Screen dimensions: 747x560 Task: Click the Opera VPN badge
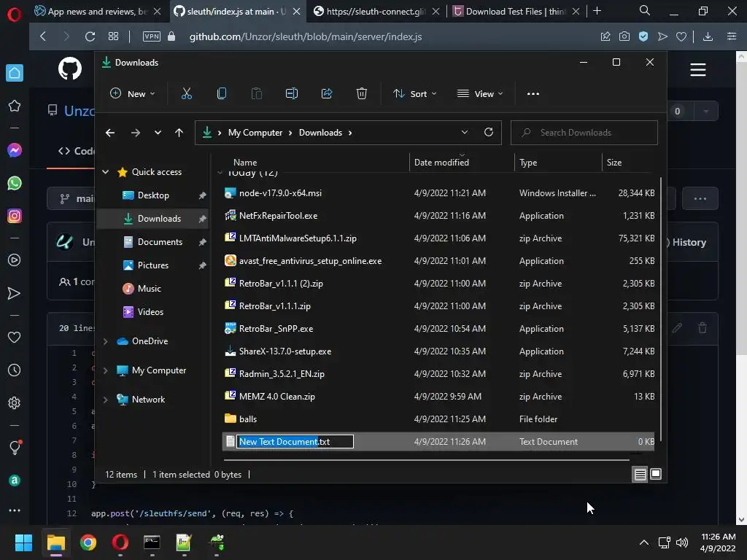tap(152, 36)
